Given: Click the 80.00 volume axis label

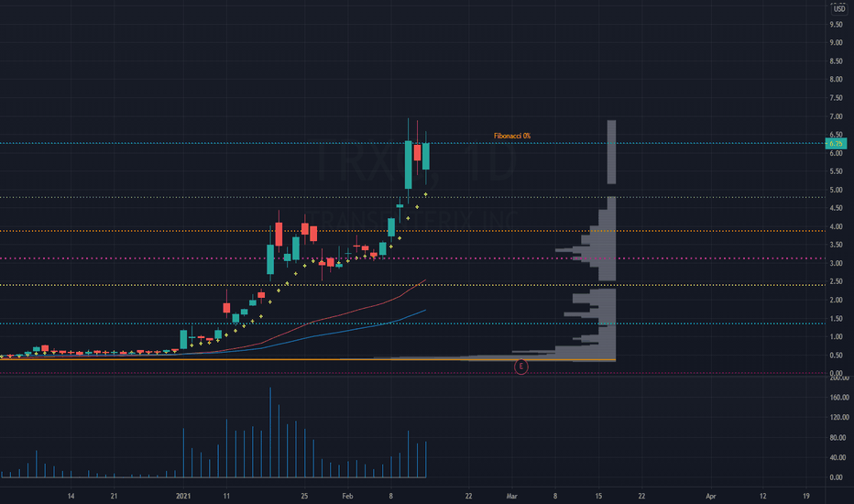Looking at the screenshot, I should (x=839, y=437).
